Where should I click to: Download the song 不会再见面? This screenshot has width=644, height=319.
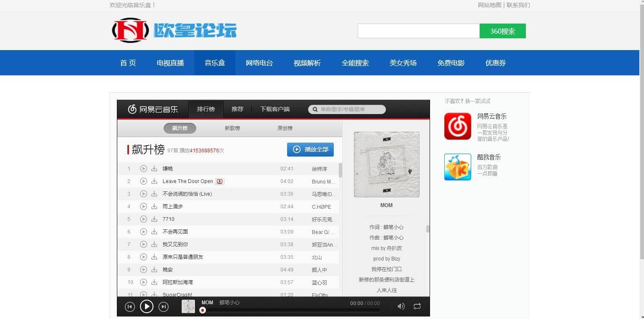click(x=154, y=232)
